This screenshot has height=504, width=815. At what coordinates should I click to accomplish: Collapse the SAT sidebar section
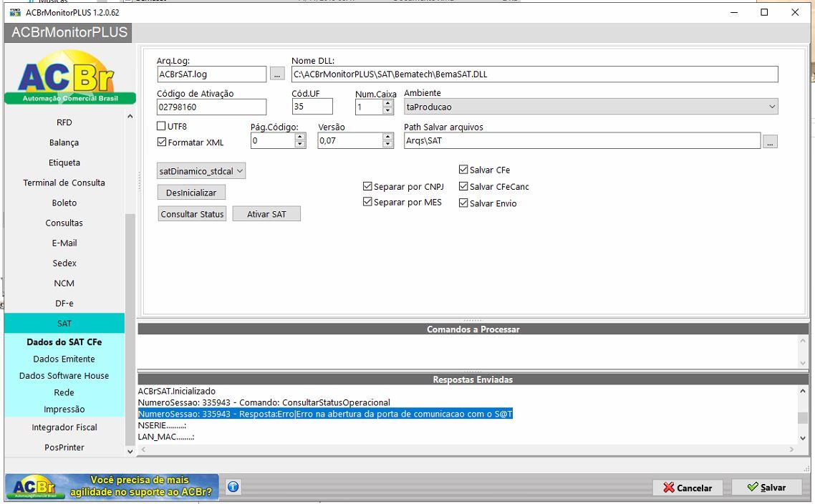pyautogui.click(x=64, y=323)
